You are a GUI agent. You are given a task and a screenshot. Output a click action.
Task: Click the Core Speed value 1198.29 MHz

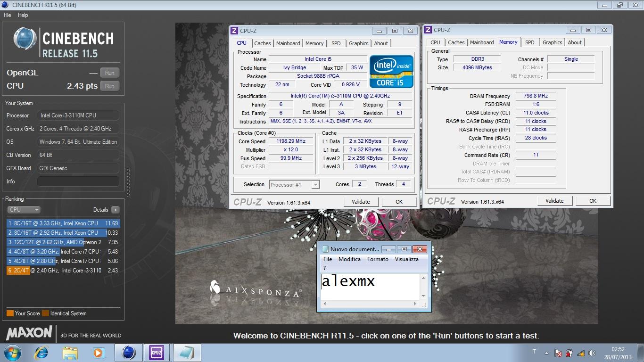291,141
